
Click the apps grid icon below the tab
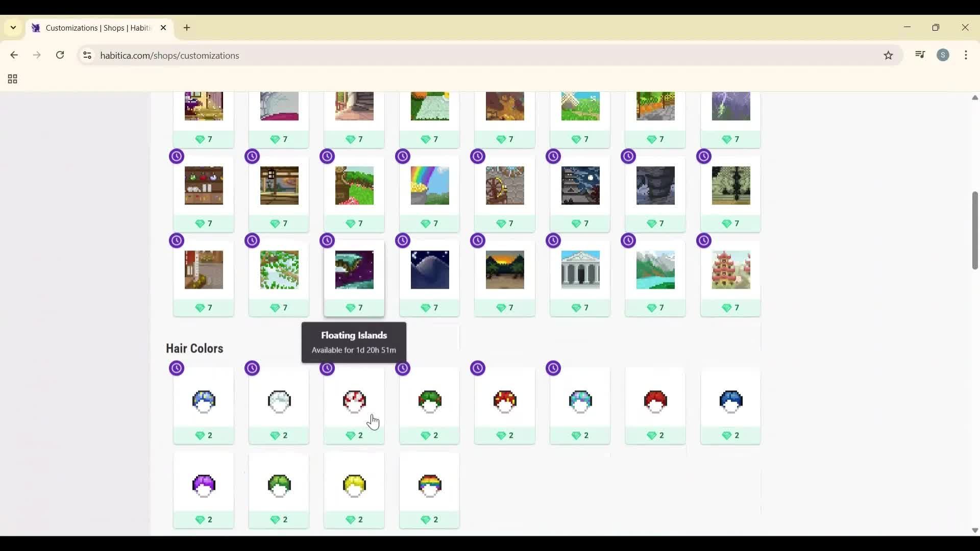point(11,79)
